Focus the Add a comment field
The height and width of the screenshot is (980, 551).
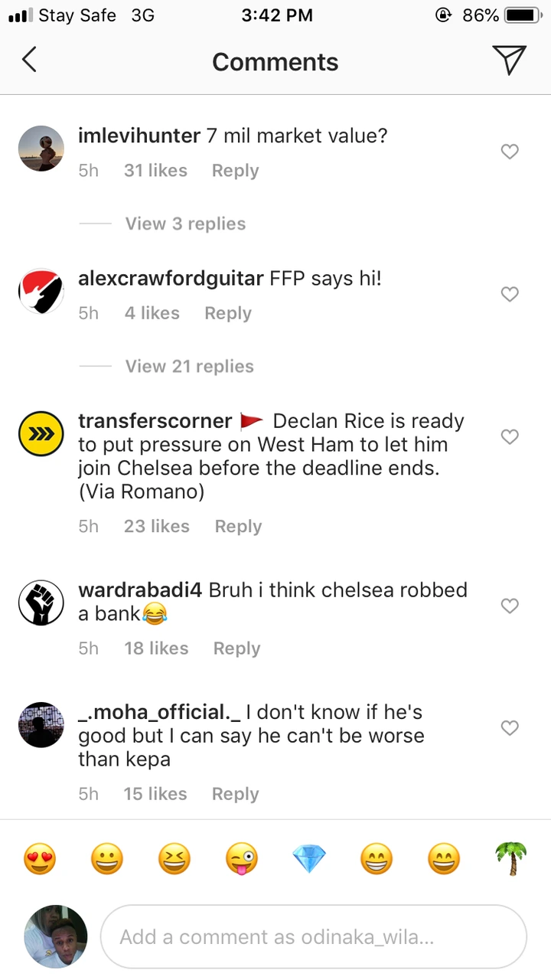(314, 937)
